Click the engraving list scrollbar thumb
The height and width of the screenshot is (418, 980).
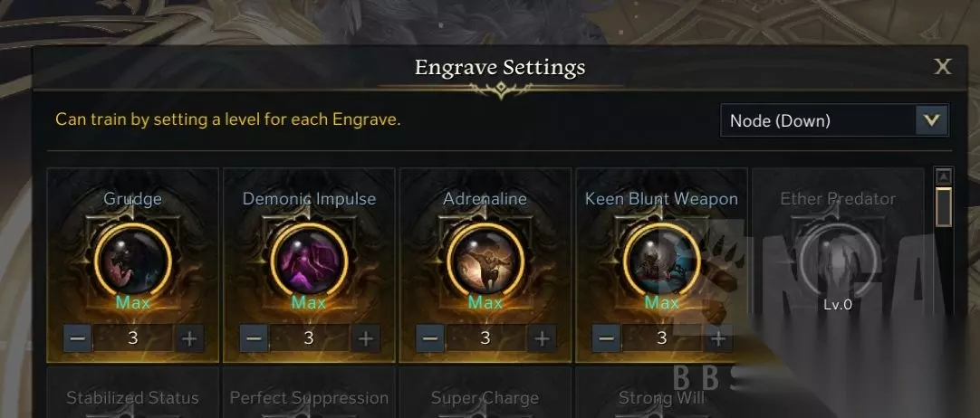pos(944,206)
